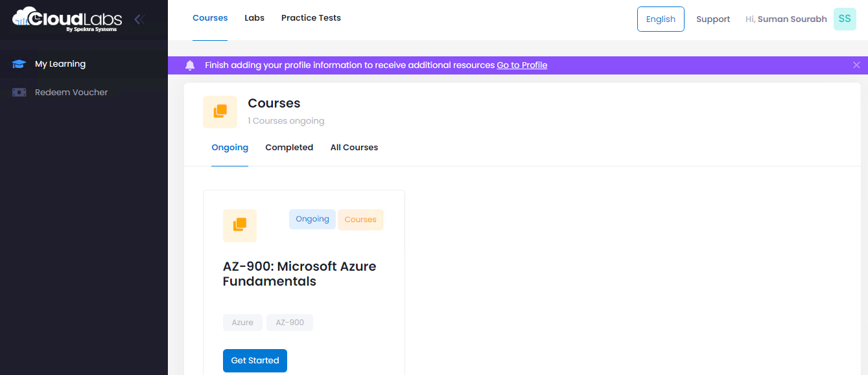Viewport: 868px width, 375px height.
Task: Click the graduation cap My Learning icon
Action: click(19, 64)
